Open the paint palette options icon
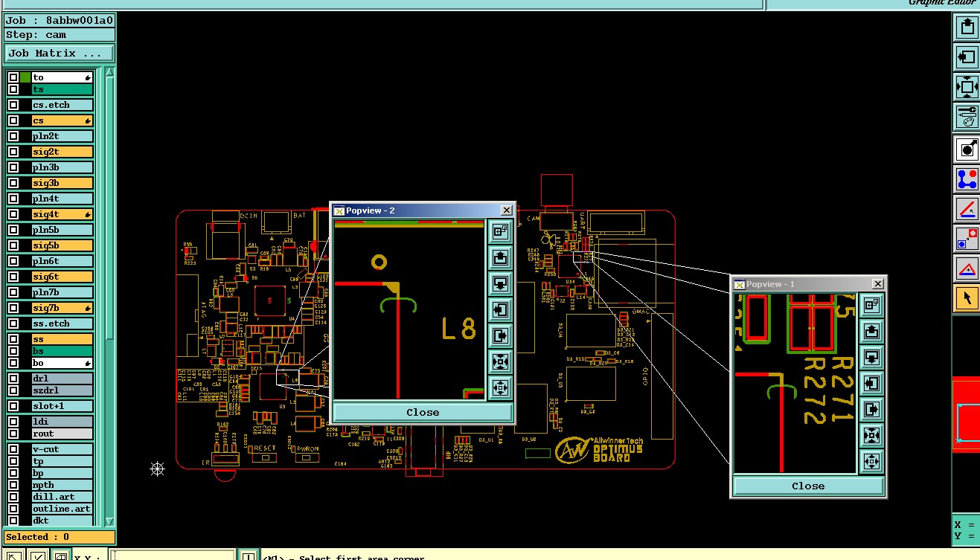980x560 pixels. coord(967,116)
